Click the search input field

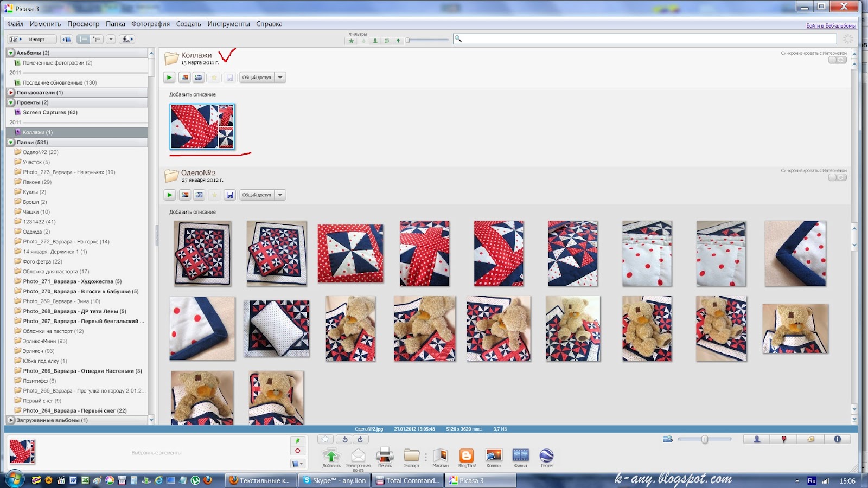click(646, 39)
